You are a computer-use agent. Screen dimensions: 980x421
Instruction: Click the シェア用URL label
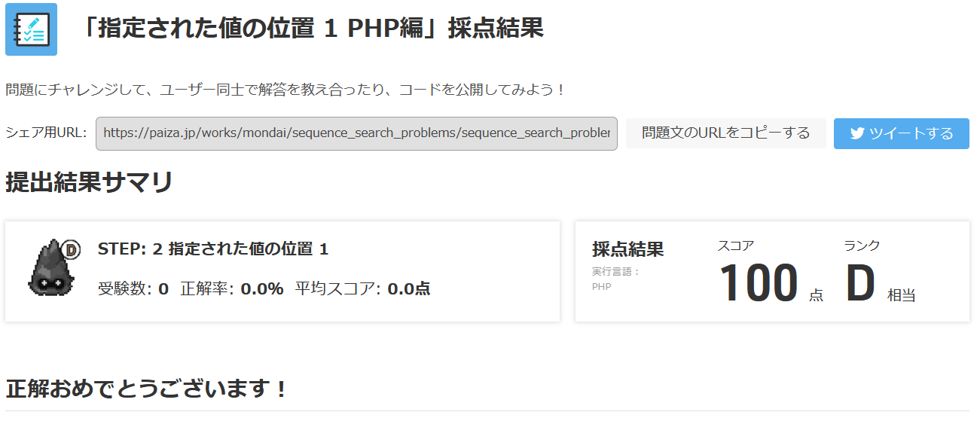pos(46,133)
